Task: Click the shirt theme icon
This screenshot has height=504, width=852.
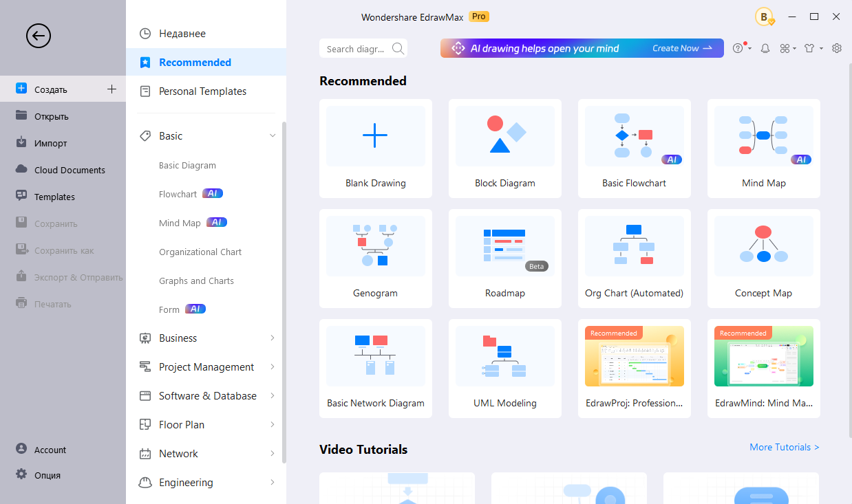Action: (809, 48)
